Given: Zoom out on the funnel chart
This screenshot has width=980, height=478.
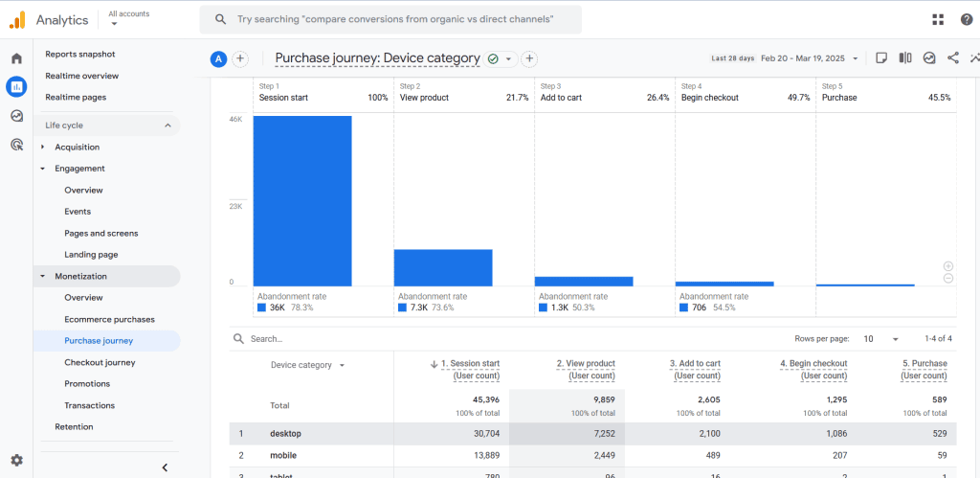Looking at the screenshot, I should pos(948,279).
